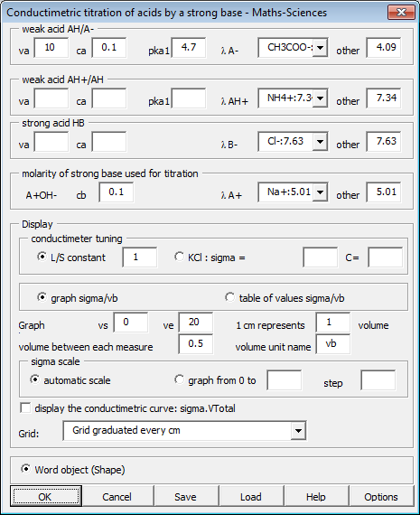Expand the NH4+ lambda AH+ dropdown
The image size is (420, 515).
click(320, 98)
